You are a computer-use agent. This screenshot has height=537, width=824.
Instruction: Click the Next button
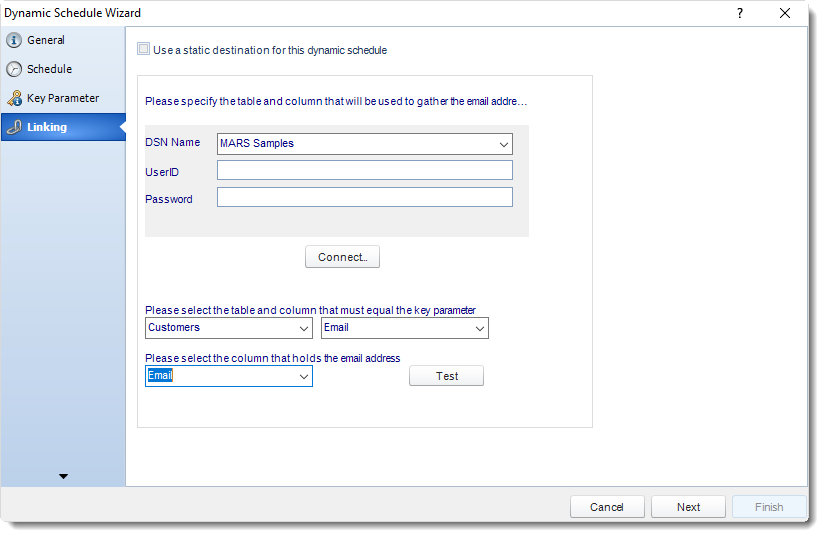click(x=688, y=507)
